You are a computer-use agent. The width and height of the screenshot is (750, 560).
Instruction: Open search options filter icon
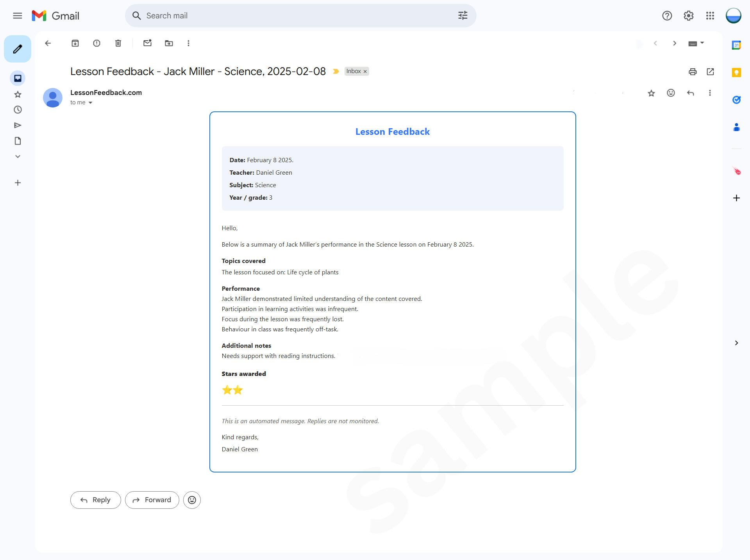(x=463, y=16)
